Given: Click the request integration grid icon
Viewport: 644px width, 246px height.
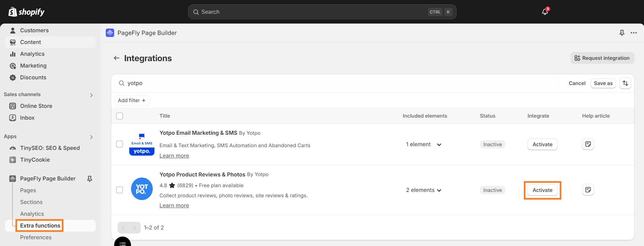Looking at the screenshot, I should point(577,58).
